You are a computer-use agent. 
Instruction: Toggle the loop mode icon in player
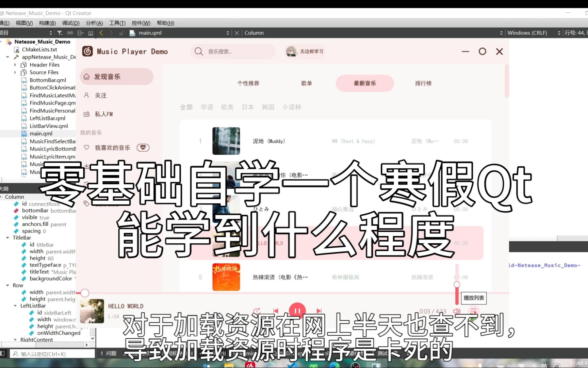pyautogui.click(x=257, y=311)
